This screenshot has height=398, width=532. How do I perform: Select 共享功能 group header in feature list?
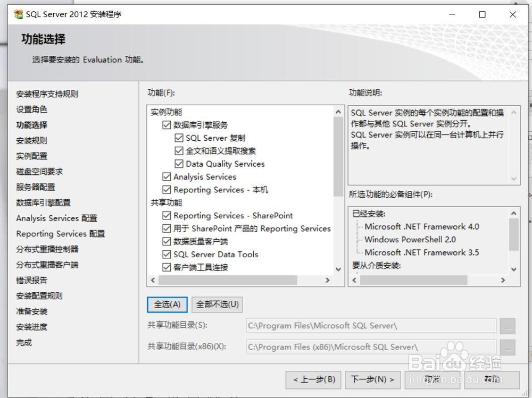(166, 203)
